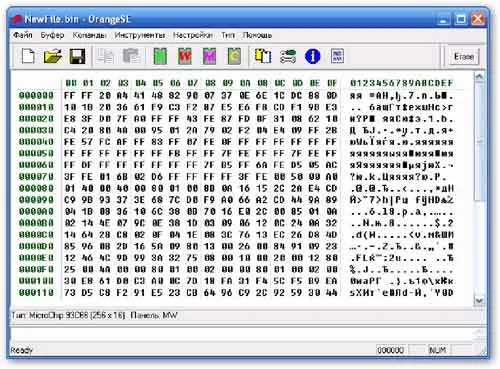Click byte DF in row 000060
The width and height of the screenshot is (500, 369).
coord(87,165)
